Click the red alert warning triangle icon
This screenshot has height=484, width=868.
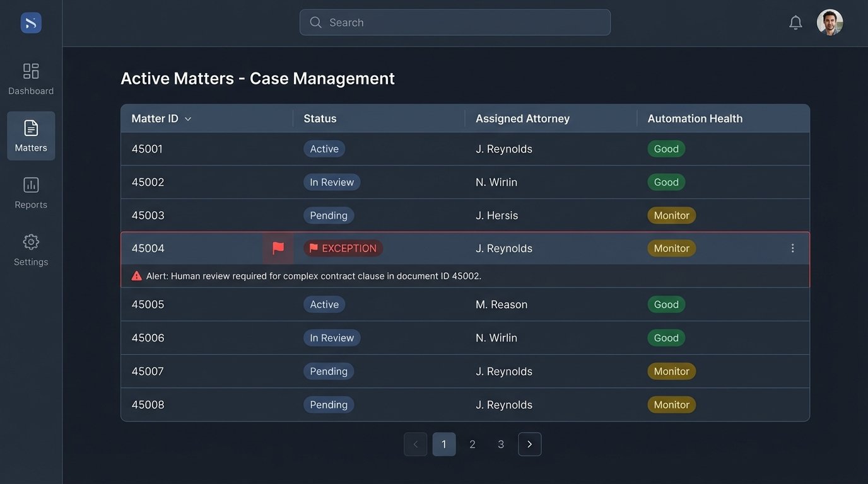pos(137,276)
